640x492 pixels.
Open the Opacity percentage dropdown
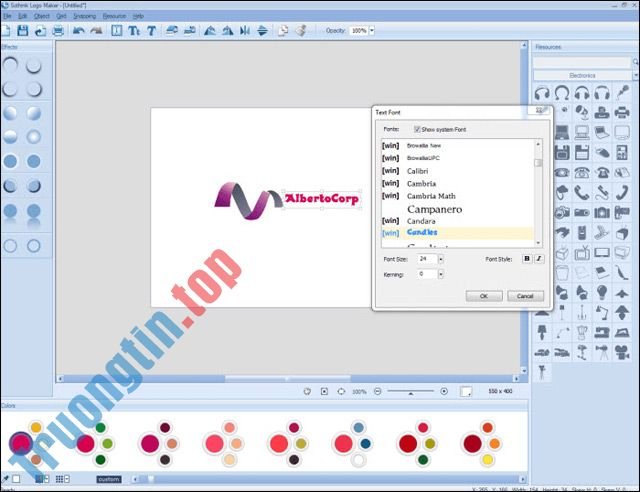point(372,31)
